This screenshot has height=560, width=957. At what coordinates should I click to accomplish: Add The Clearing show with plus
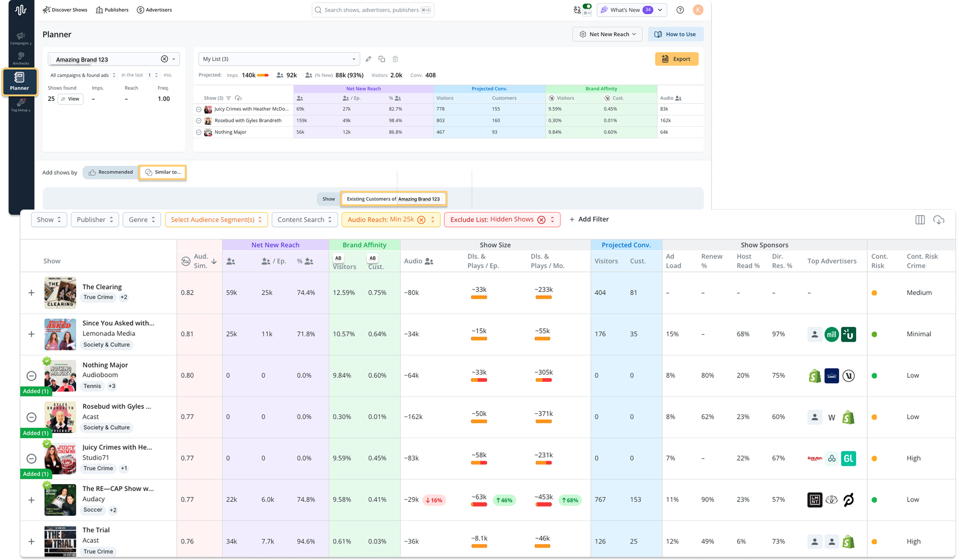coord(31,293)
